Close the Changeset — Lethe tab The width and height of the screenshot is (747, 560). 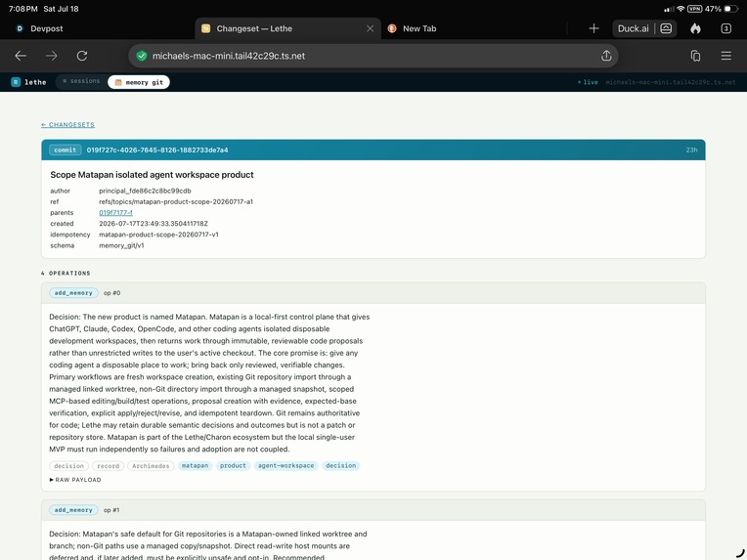tap(370, 28)
